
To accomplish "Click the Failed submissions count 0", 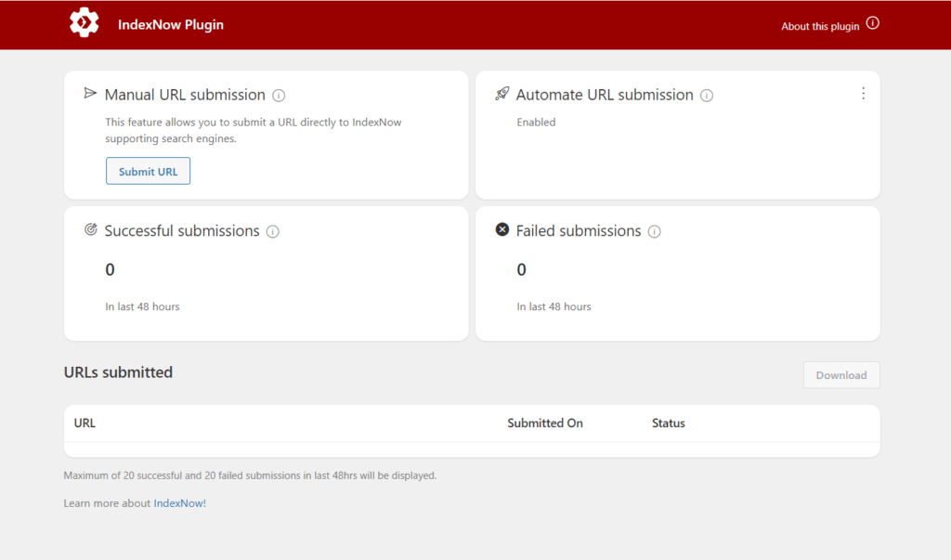I will 522,269.
